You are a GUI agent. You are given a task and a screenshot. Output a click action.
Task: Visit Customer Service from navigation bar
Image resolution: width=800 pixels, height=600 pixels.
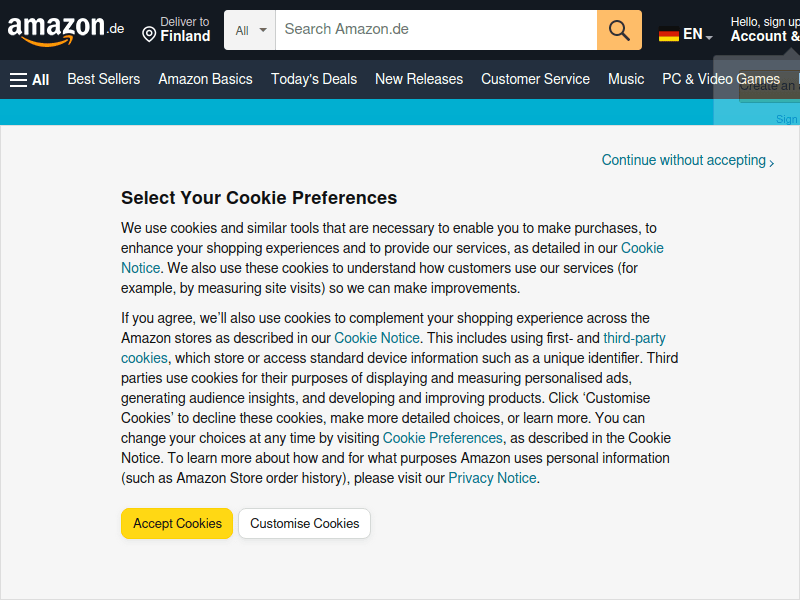coord(535,79)
